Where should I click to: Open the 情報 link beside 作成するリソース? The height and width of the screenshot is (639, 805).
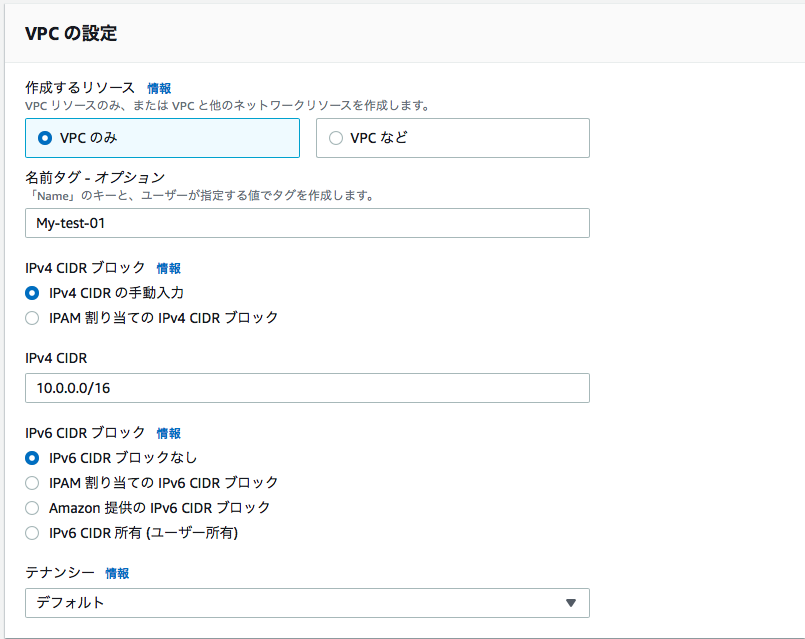159,88
